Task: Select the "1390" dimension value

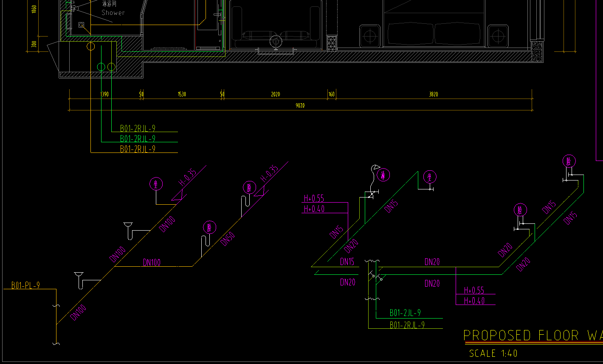Action: (104, 94)
